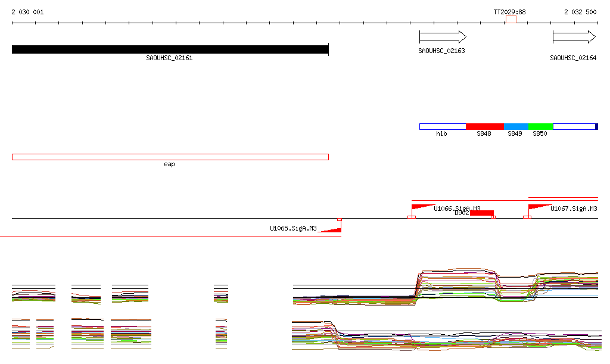The height and width of the screenshot is (364, 610).
Task: Click the D902 red bar
Action: click(x=481, y=213)
